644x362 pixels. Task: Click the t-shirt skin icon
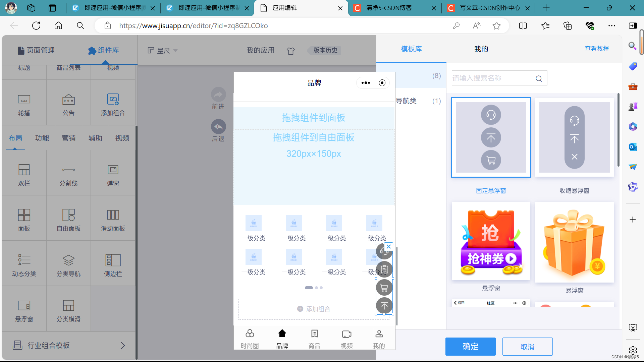[x=290, y=51]
